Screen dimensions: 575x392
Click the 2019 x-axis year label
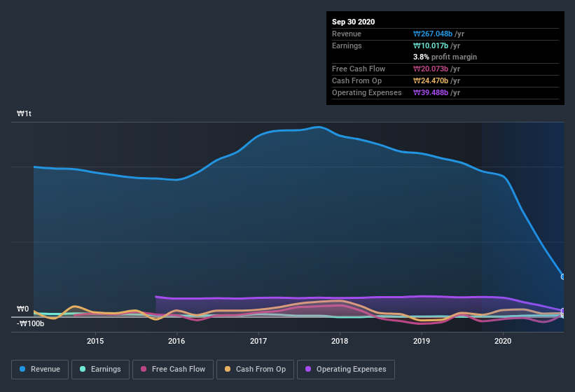[422, 341]
